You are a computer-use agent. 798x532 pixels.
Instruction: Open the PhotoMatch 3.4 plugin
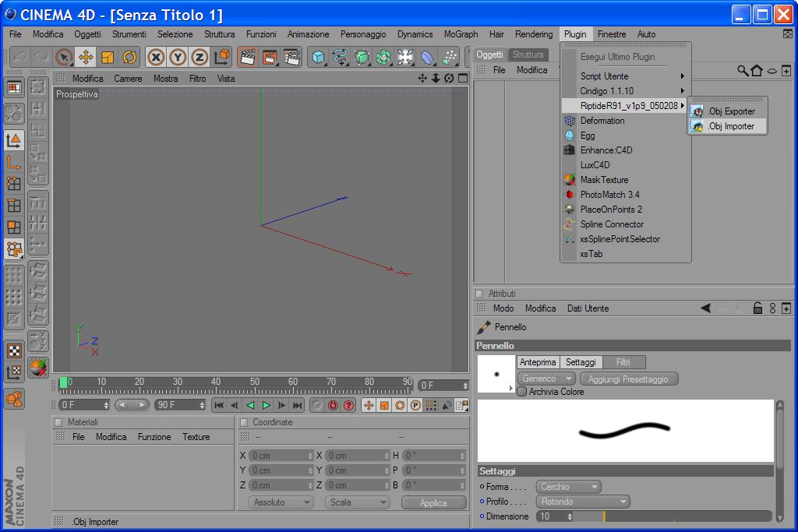(x=626, y=194)
